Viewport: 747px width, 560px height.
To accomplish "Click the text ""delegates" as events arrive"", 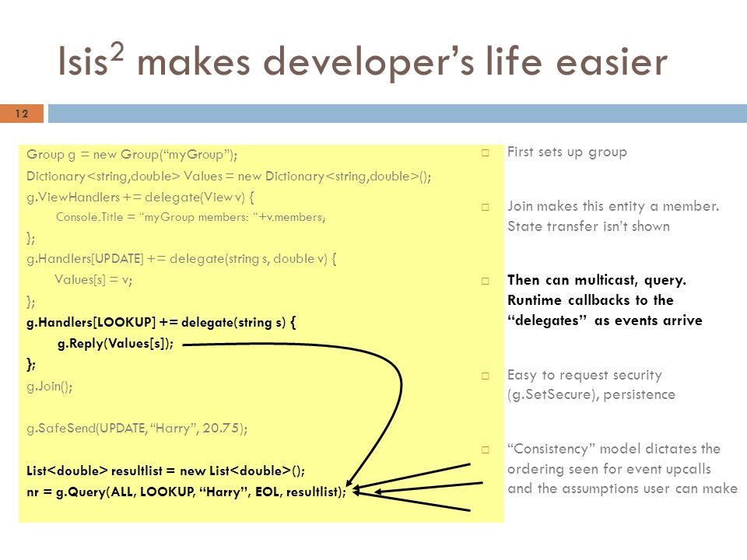I will pos(605,320).
